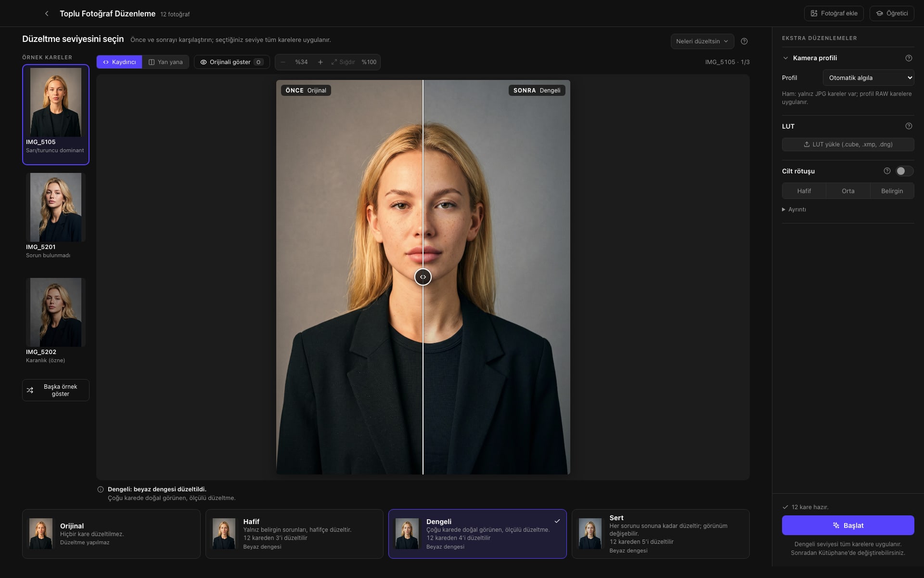
Task: Click the before/after comparison slider handle
Action: [423, 277]
